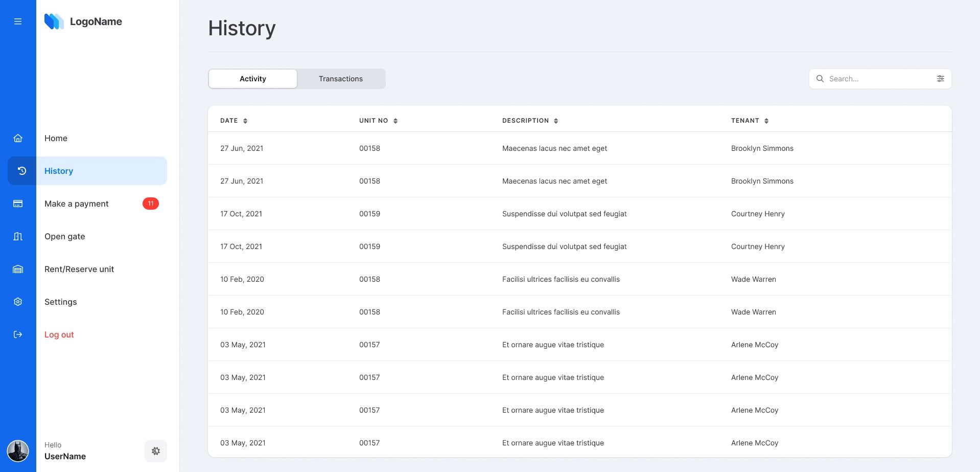Open the filter options beside the search bar

(941, 78)
